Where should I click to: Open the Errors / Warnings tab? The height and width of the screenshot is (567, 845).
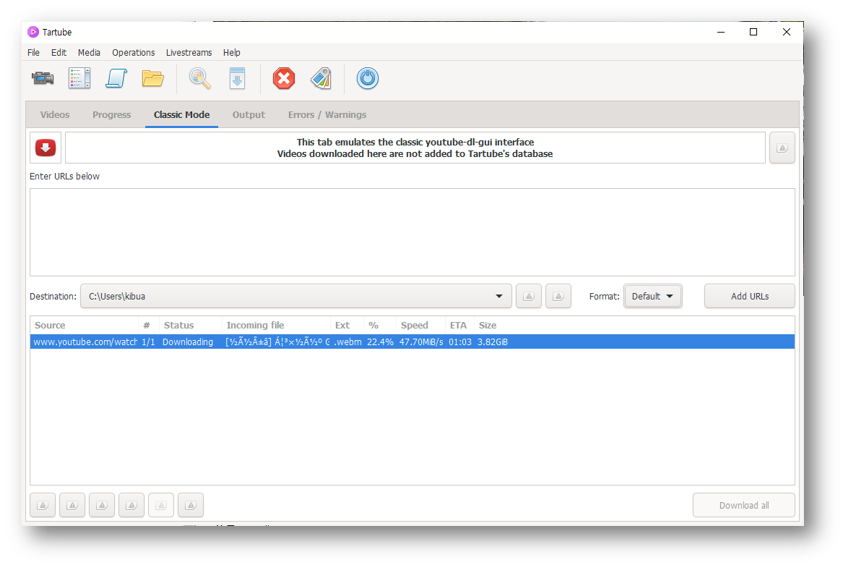(x=327, y=115)
